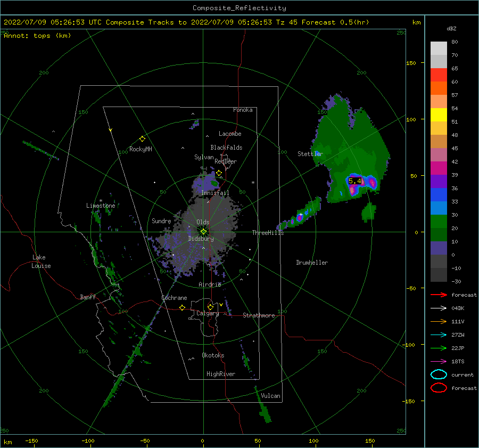Select the yellow diamond above the Calgary label
The width and height of the screenshot is (479, 448).
210,307
